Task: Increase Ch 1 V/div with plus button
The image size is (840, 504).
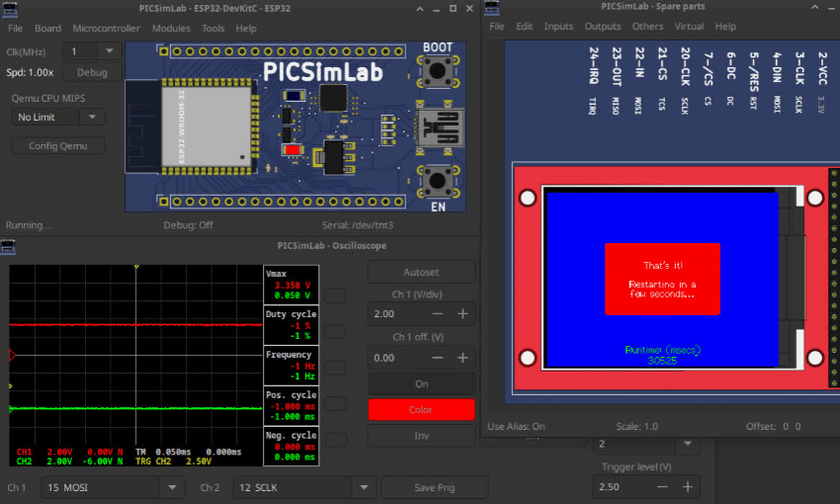Action: tap(462, 313)
